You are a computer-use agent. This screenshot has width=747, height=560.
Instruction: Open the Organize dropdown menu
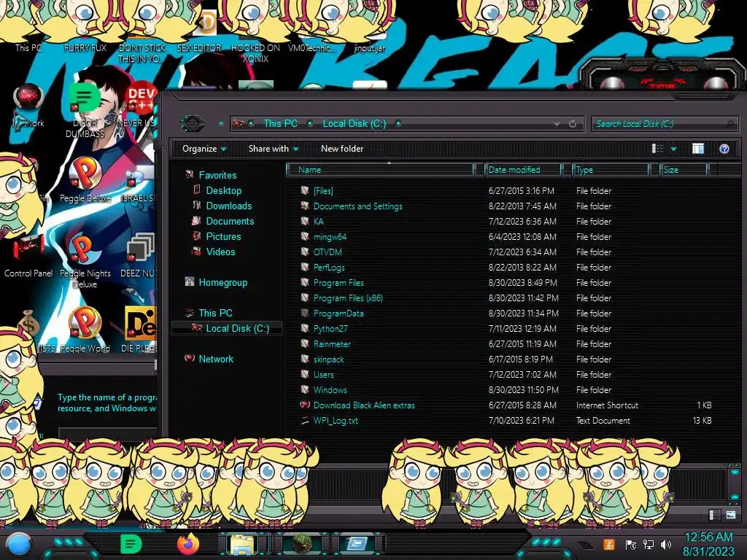point(204,149)
